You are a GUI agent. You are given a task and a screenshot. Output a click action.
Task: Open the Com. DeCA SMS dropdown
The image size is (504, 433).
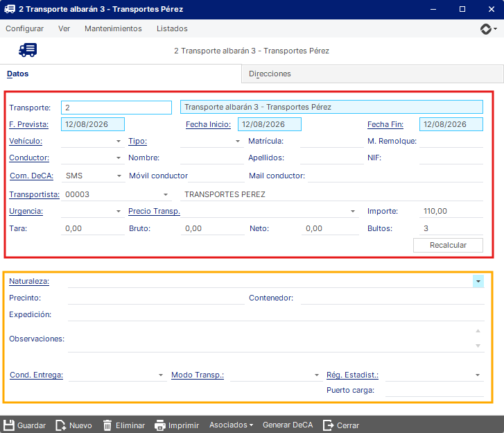coord(119,176)
